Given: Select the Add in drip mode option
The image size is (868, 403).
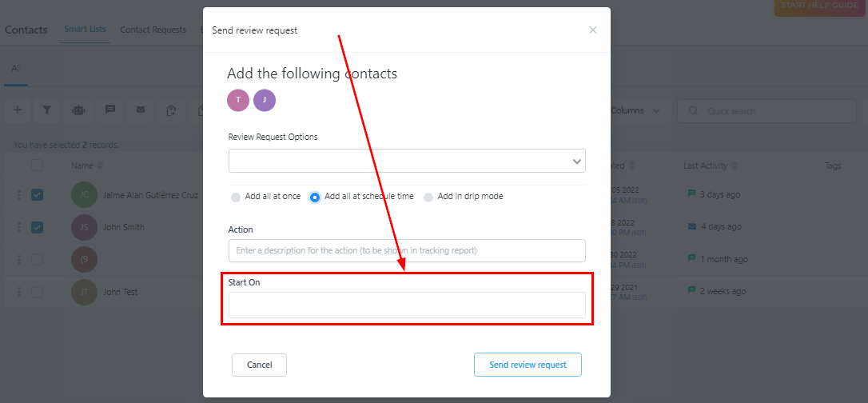Looking at the screenshot, I should coord(428,197).
